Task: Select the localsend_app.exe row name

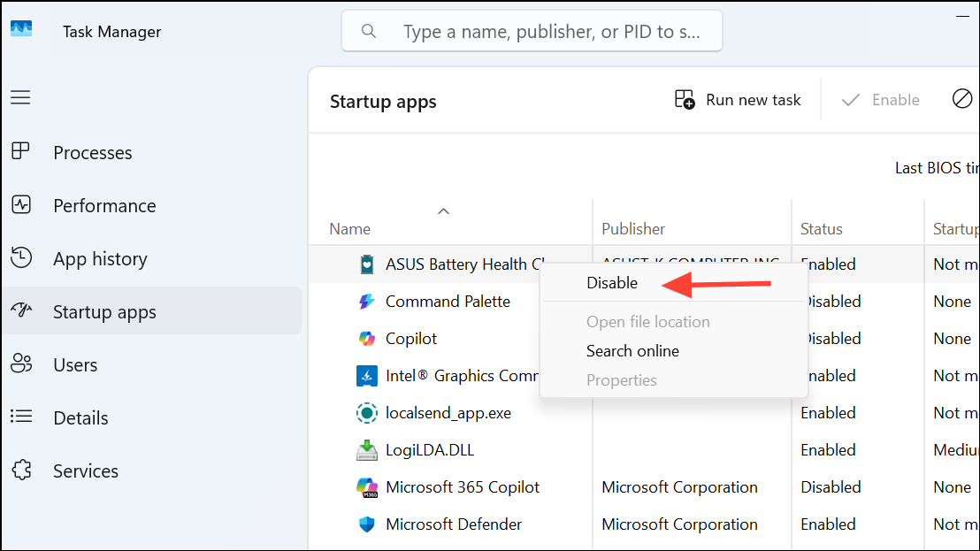Action: point(448,413)
